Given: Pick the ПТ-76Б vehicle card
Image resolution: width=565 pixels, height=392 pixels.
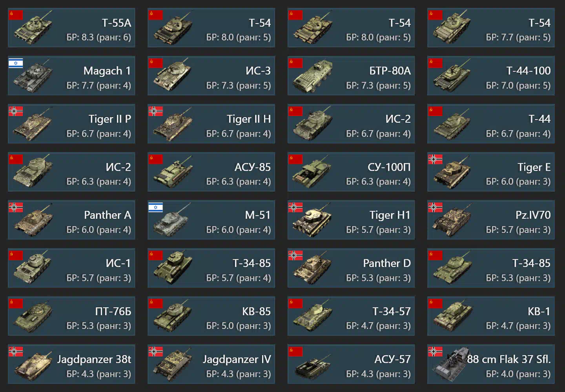Looking at the screenshot, I should [71, 316].
